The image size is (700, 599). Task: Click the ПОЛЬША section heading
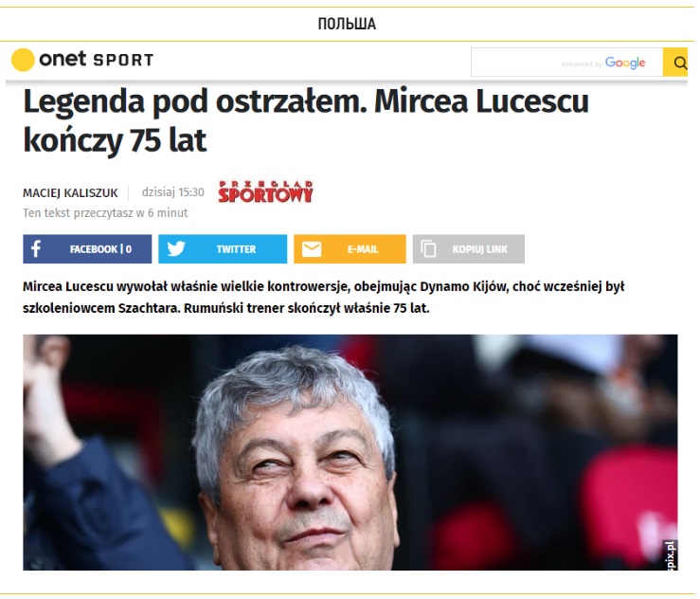(347, 24)
